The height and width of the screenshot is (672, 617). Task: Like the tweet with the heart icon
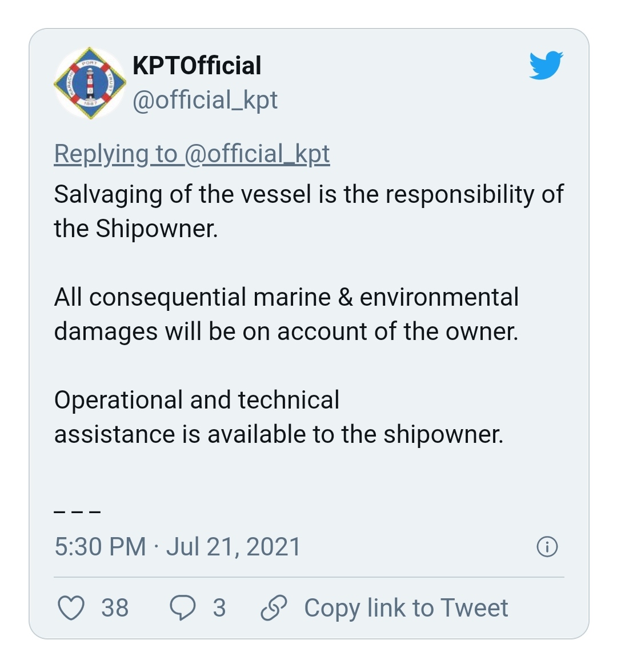pos(71,608)
